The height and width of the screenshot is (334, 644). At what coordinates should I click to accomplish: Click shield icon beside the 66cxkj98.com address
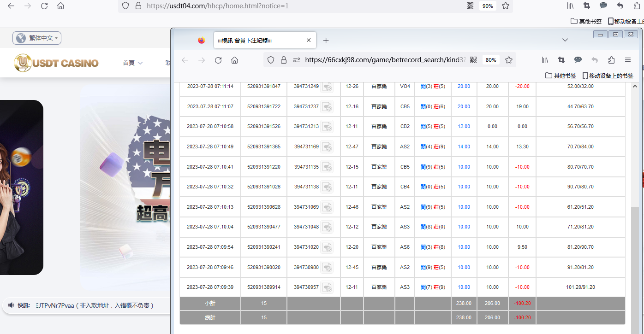271,60
